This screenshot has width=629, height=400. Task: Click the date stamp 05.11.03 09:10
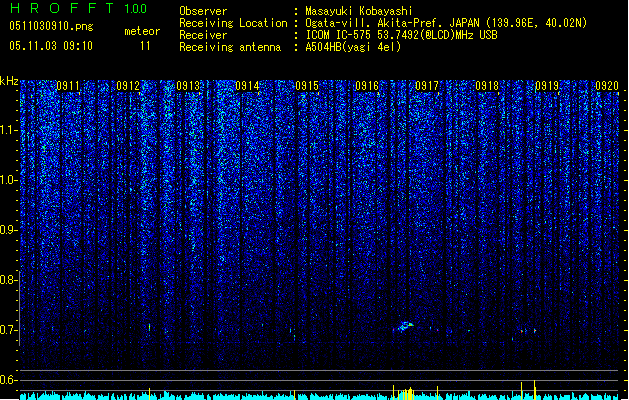pyautogui.click(x=51, y=46)
